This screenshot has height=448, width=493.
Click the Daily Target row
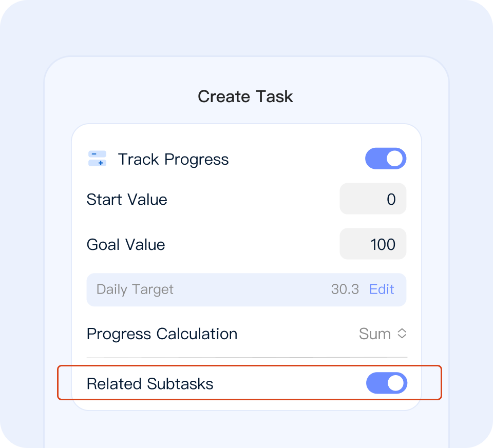[x=246, y=289]
